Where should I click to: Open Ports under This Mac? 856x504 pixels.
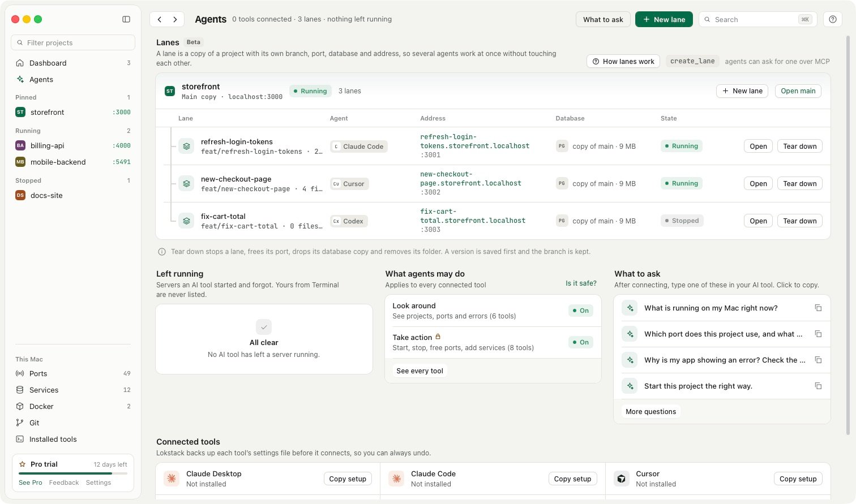pos(73,373)
